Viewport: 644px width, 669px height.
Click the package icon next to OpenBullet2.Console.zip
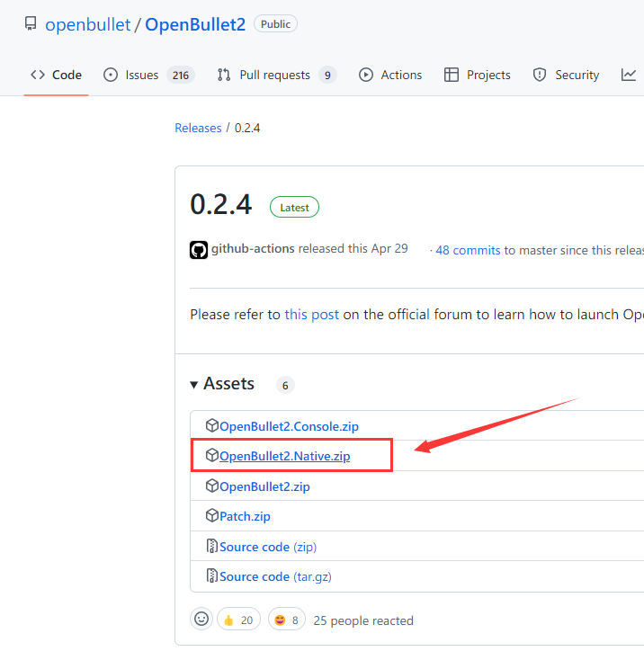[212, 426]
